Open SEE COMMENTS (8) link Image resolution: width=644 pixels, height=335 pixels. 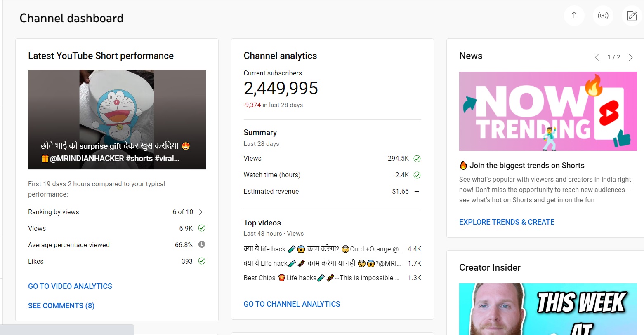coord(61,306)
